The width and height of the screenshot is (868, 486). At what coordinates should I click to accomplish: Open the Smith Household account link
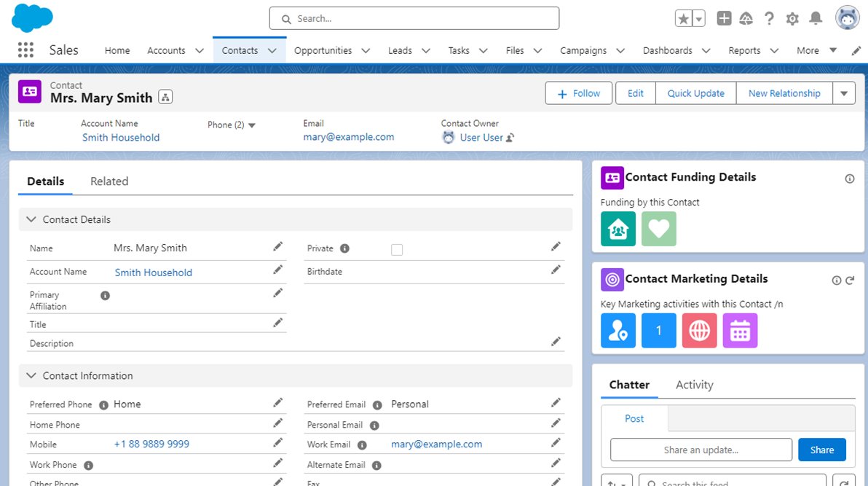(x=121, y=138)
